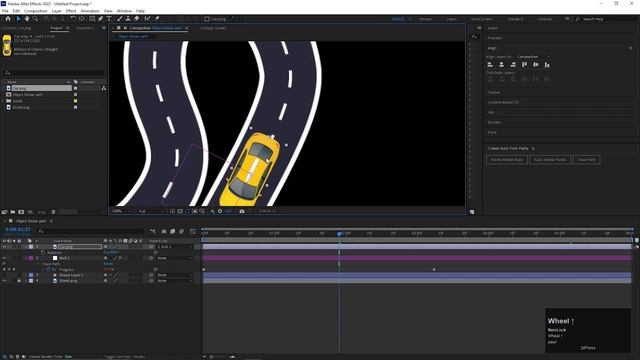Open the Layer menu
The image size is (640, 360).
(x=57, y=11)
